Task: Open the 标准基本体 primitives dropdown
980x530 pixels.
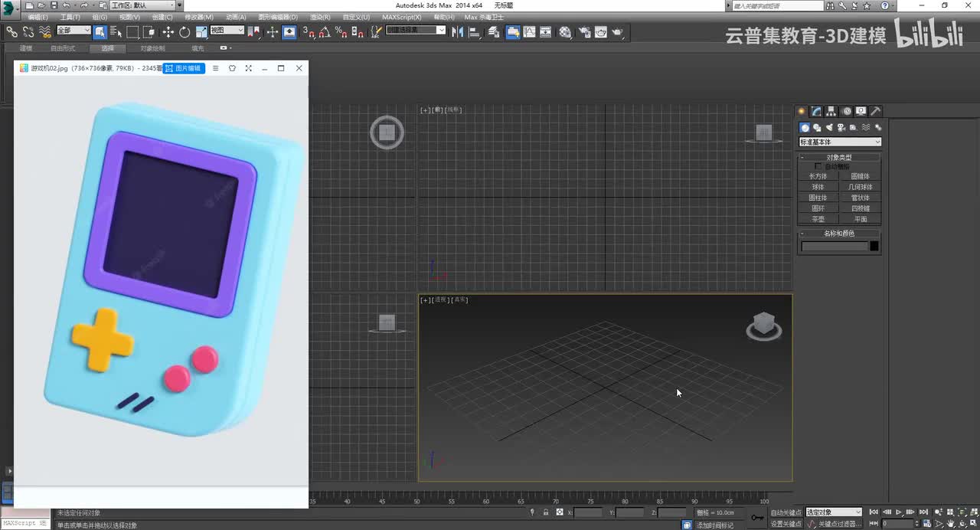Action: pyautogui.click(x=840, y=142)
